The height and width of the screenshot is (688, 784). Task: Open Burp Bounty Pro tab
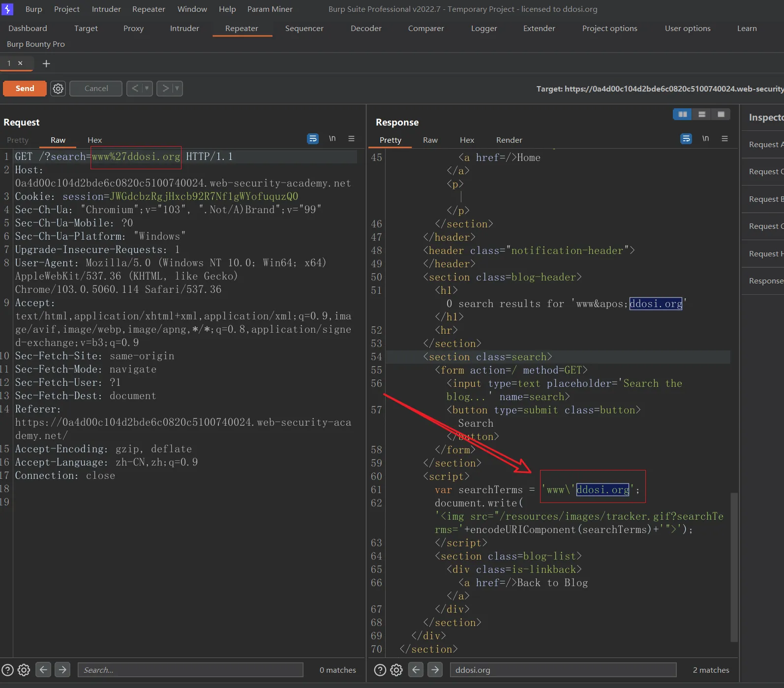[36, 44]
